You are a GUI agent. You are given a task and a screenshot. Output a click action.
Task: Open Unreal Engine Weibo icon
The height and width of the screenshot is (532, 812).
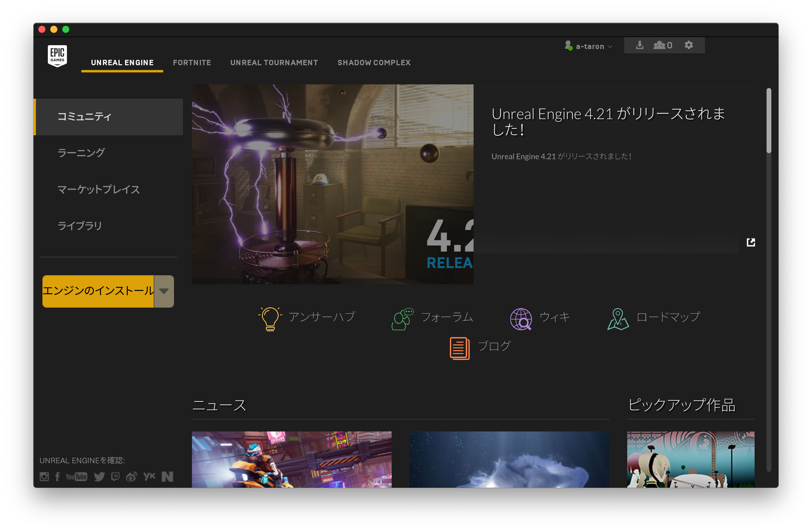(x=131, y=476)
